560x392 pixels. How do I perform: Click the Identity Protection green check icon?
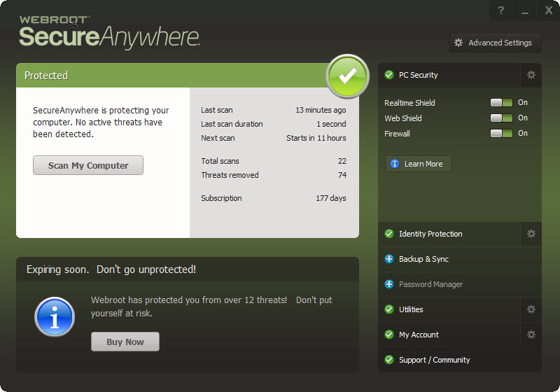pyautogui.click(x=389, y=234)
